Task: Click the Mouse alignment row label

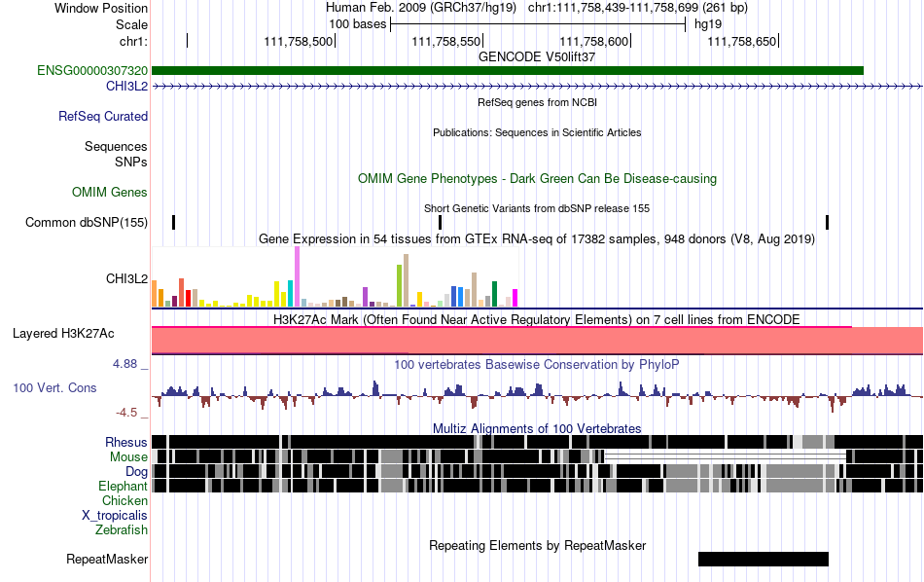Action: 128,457
